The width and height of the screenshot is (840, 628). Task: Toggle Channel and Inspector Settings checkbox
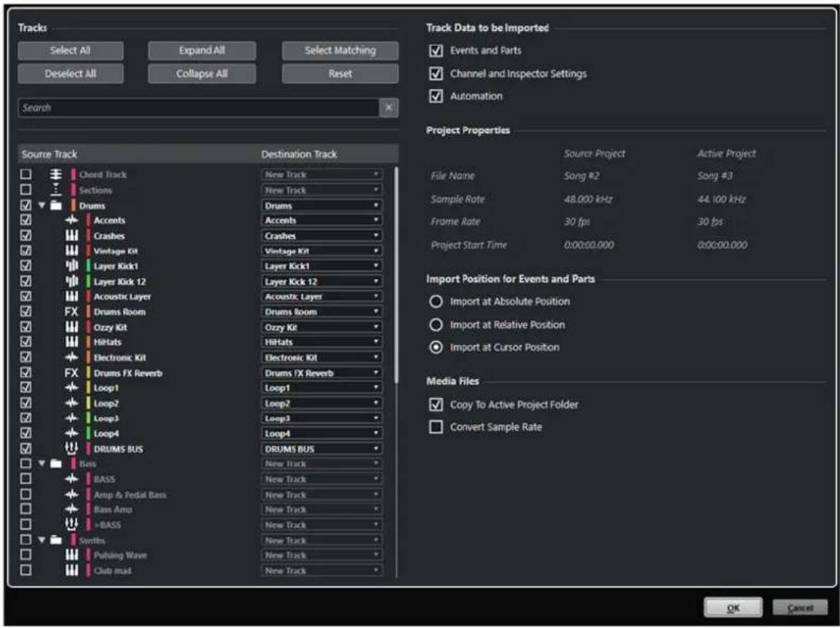tap(436, 73)
